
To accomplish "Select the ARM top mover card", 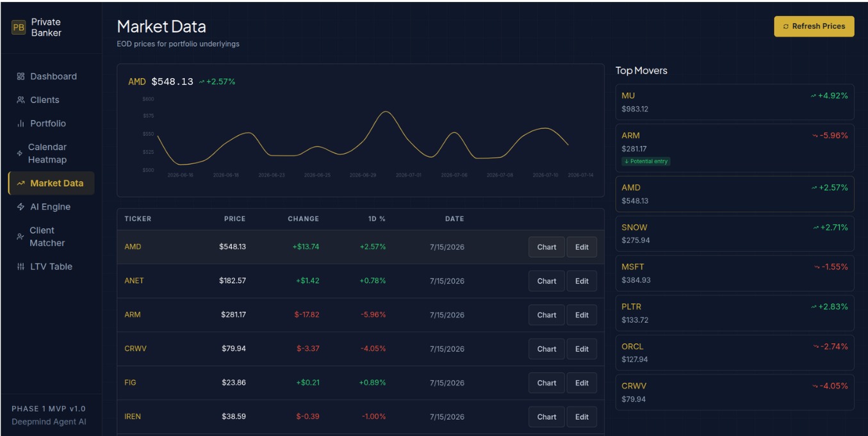I will point(735,148).
